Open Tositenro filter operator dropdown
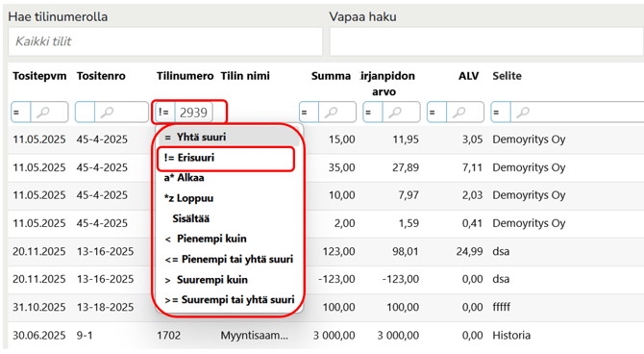Viewport: 644px width, 354px height. coord(85,113)
